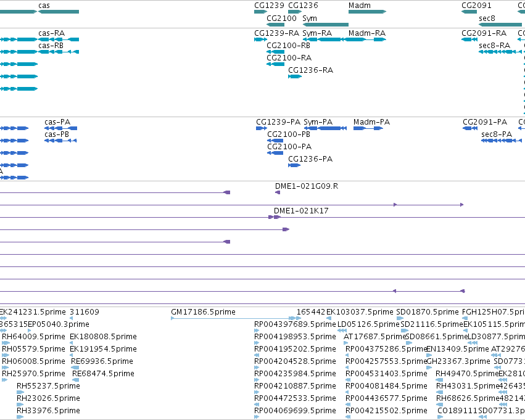The height and width of the screenshot is (420, 525).
Task: Select the EK103037.5prime EST label
Action: (360, 312)
